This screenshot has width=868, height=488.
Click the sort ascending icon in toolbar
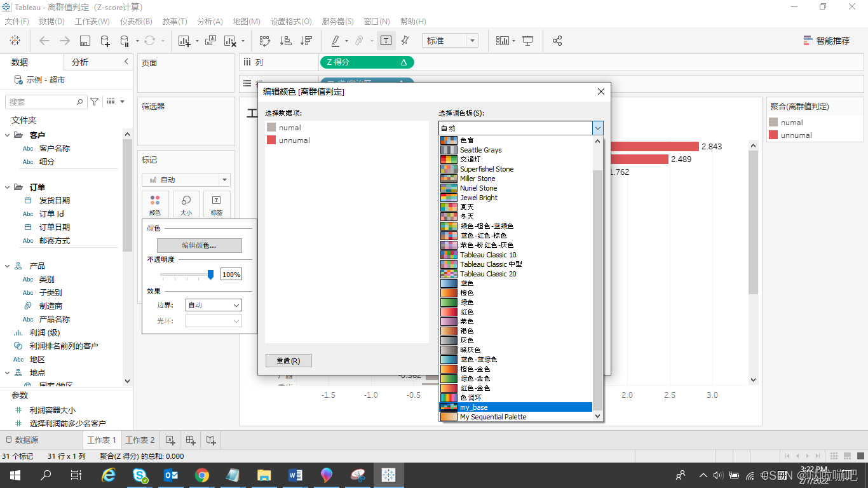(286, 41)
